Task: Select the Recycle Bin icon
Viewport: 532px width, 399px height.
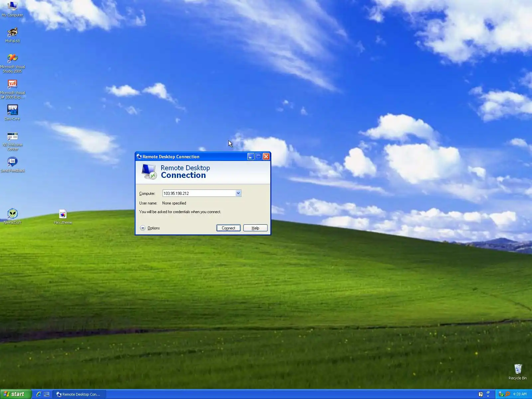Action: [518, 372]
